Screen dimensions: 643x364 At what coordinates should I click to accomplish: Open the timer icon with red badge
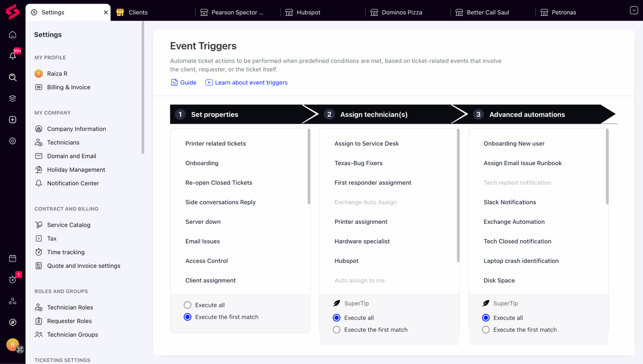tap(13, 279)
